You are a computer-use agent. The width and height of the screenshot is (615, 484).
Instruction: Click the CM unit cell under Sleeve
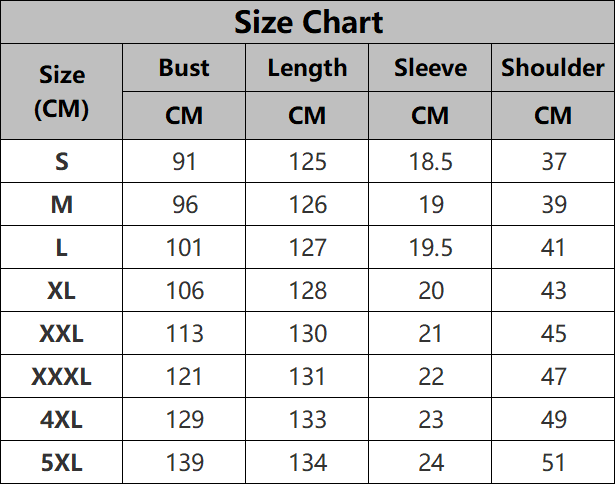coord(430,116)
